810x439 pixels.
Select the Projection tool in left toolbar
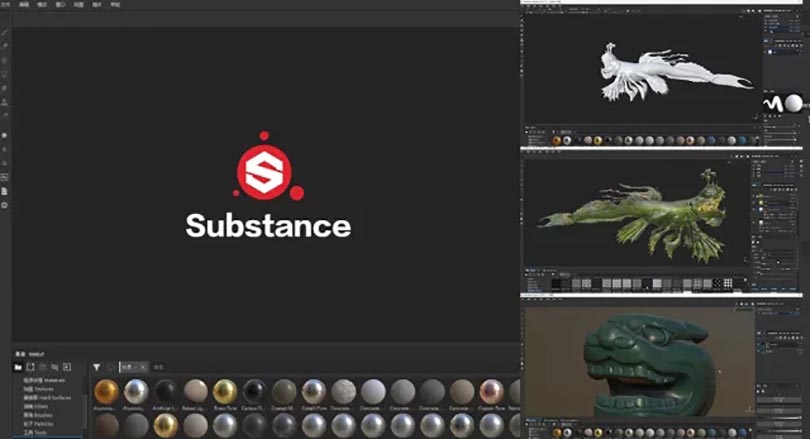[5, 60]
